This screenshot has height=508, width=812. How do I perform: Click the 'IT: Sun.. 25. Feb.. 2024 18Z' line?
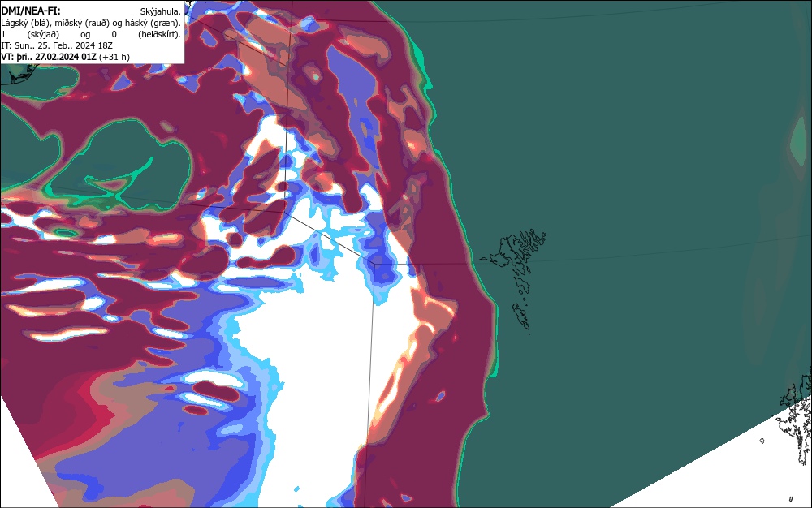(57, 45)
